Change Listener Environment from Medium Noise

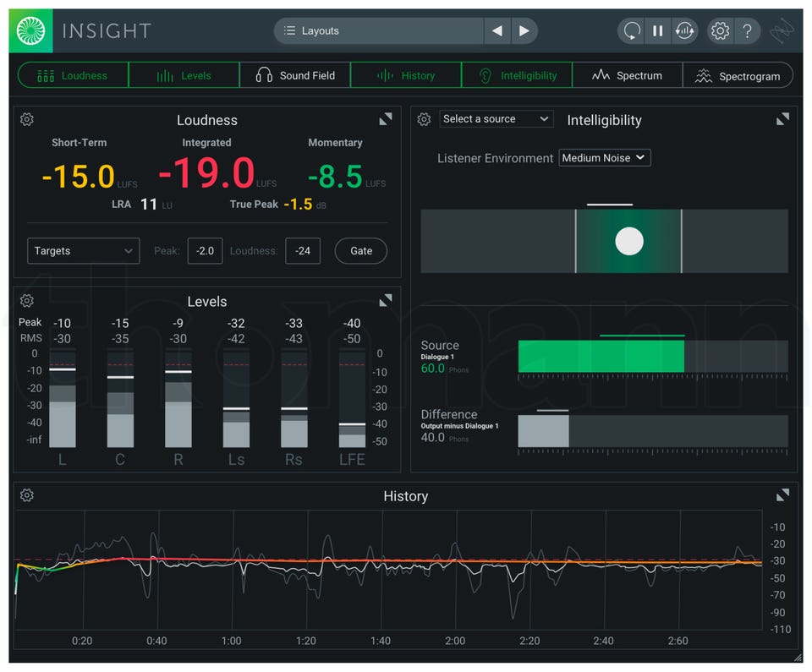[604, 158]
